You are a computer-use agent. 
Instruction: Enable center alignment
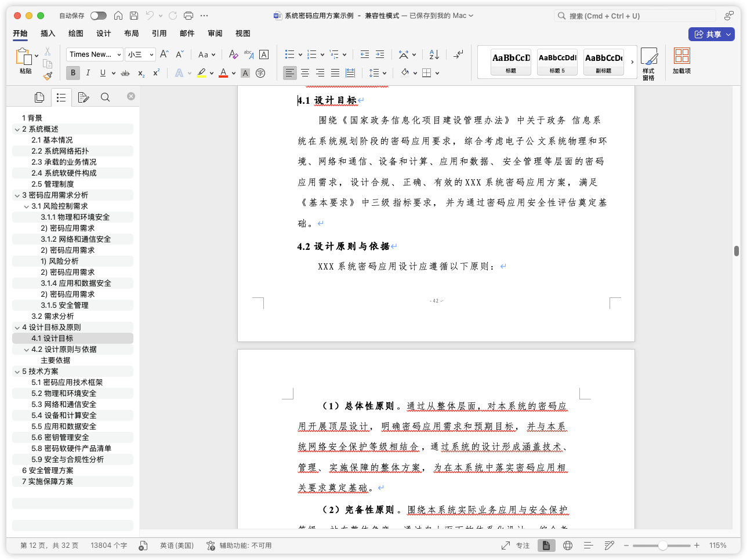[x=304, y=72]
